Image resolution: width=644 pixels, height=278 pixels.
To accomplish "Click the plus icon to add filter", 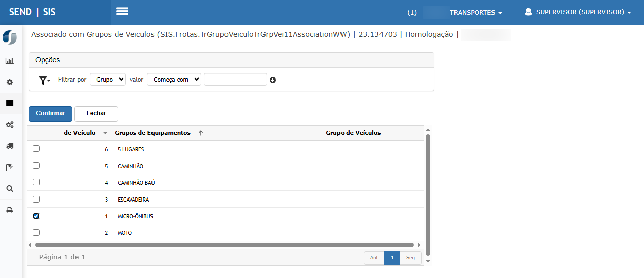I will point(273,80).
